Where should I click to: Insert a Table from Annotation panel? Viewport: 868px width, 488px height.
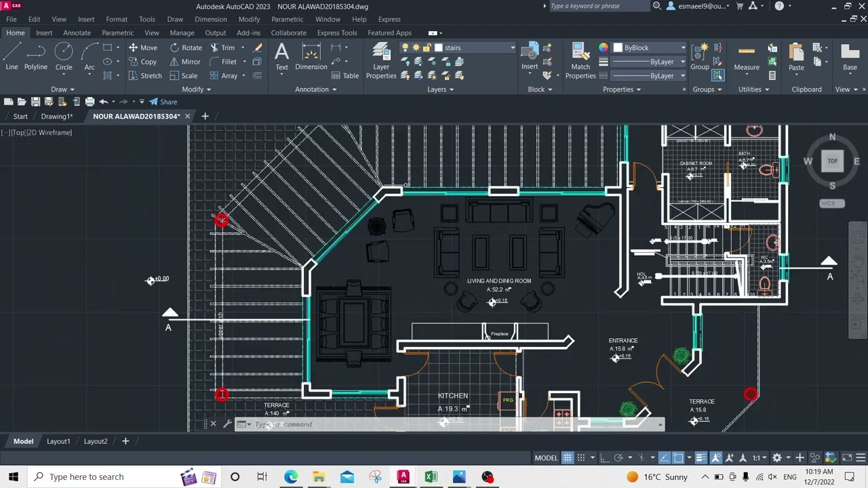[x=345, y=76]
